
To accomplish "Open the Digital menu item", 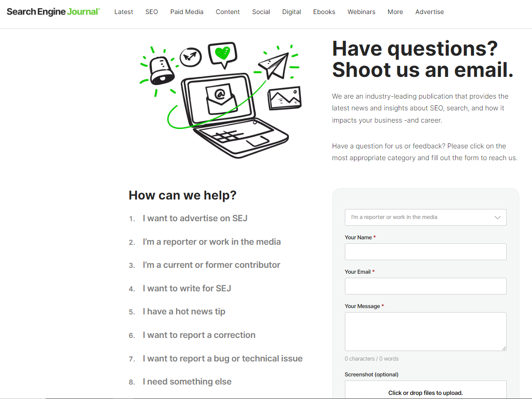I will [292, 12].
